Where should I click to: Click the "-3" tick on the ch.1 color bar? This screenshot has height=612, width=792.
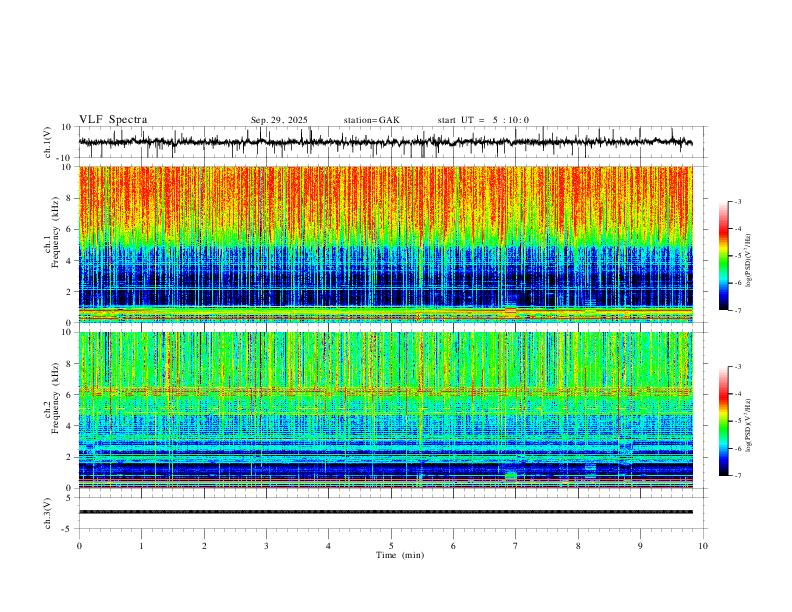point(738,201)
